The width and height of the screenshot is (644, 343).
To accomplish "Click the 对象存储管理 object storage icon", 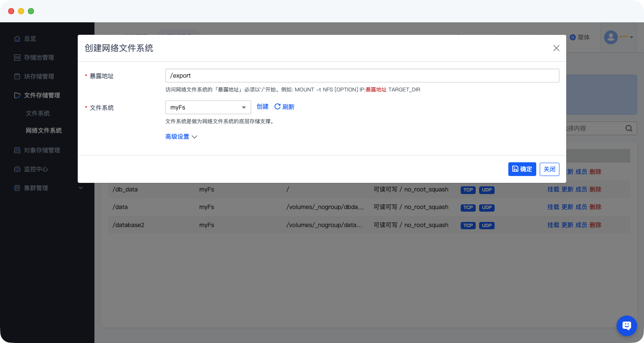I will (17, 150).
